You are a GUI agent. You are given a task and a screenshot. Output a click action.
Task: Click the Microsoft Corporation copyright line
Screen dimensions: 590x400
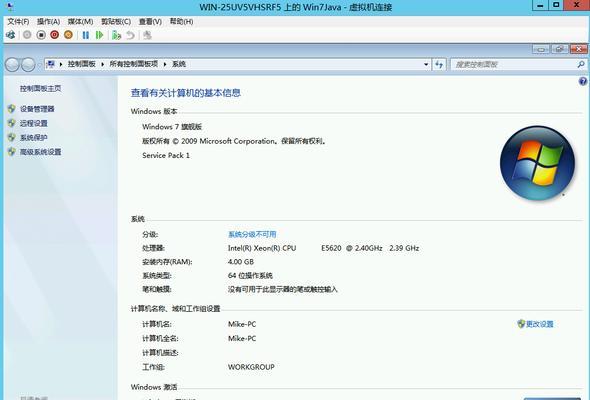pyautogui.click(x=234, y=141)
